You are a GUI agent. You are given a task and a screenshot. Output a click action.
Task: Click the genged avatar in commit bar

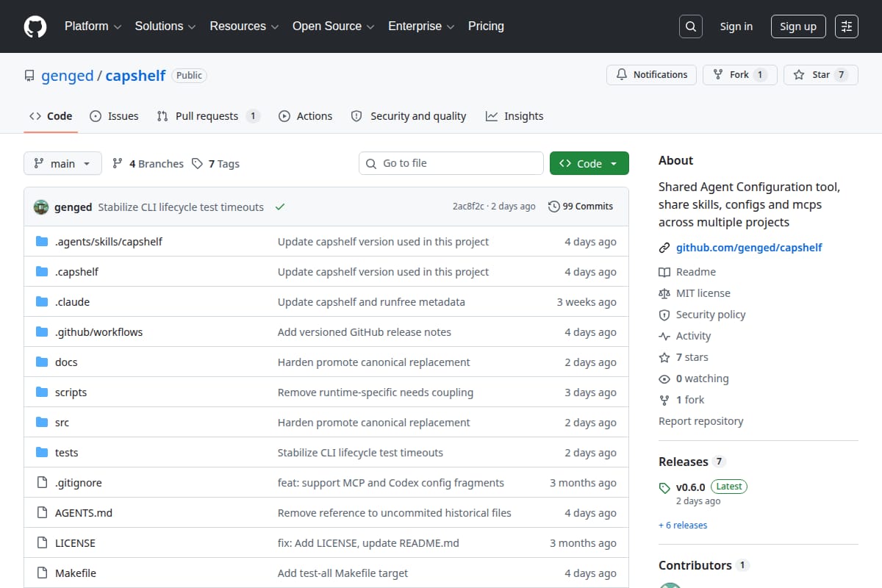pyautogui.click(x=41, y=207)
